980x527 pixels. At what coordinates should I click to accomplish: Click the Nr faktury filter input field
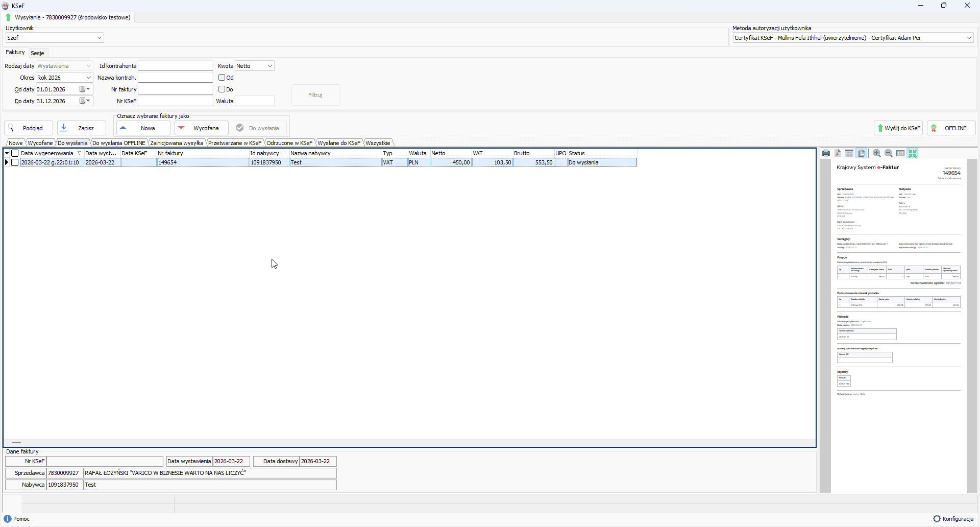click(175, 89)
